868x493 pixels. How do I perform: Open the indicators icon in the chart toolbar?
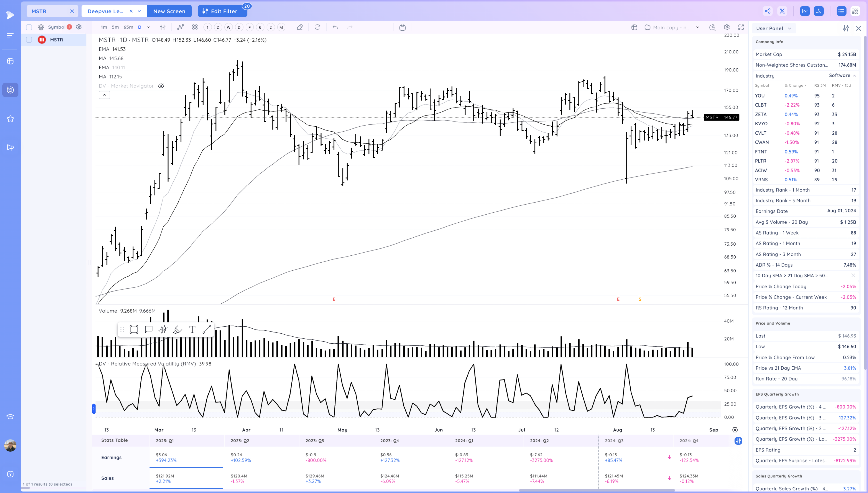click(180, 27)
